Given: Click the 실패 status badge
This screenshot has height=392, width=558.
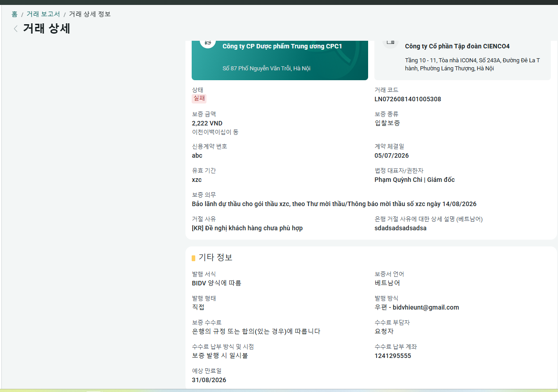Looking at the screenshot, I should tap(199, 99).
